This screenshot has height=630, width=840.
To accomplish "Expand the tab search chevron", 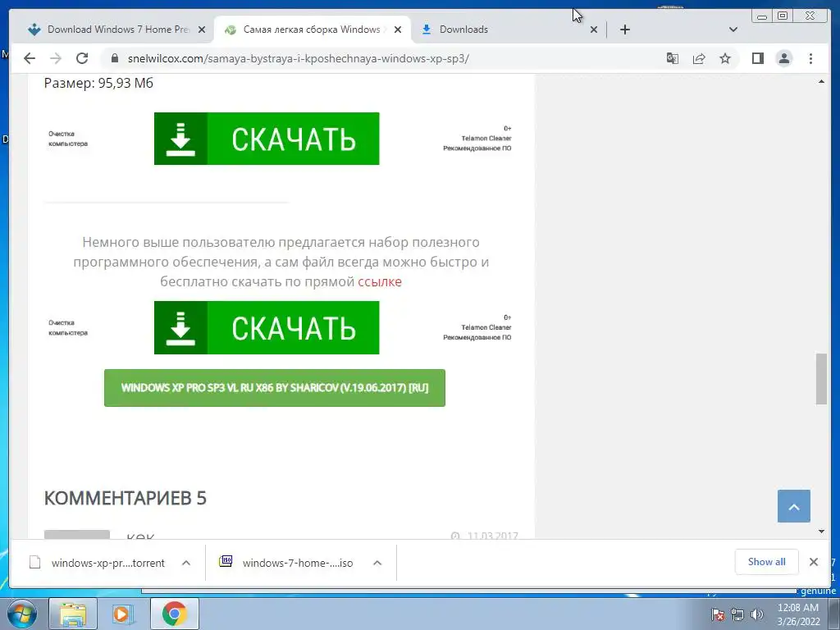I will (733, 30).
